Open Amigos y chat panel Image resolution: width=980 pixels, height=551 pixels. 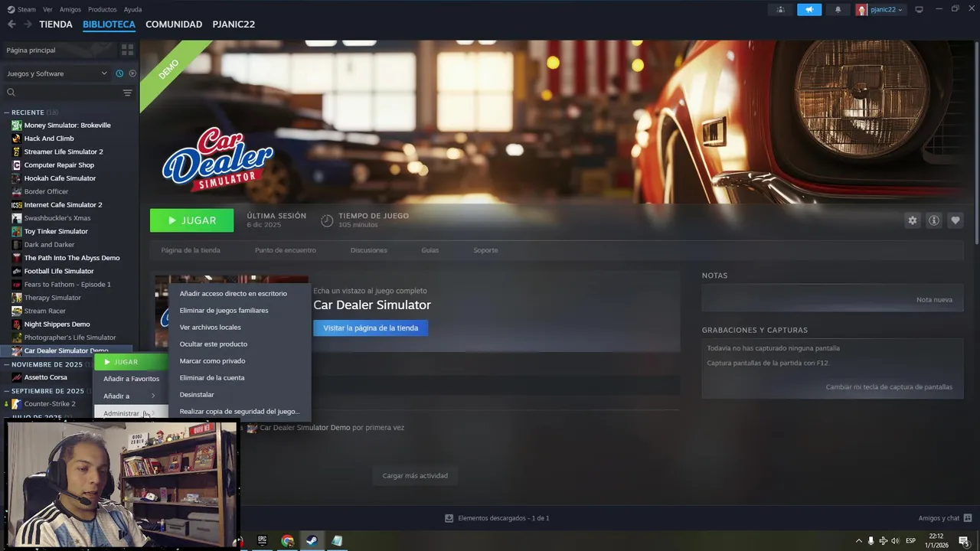pos(945,518)
